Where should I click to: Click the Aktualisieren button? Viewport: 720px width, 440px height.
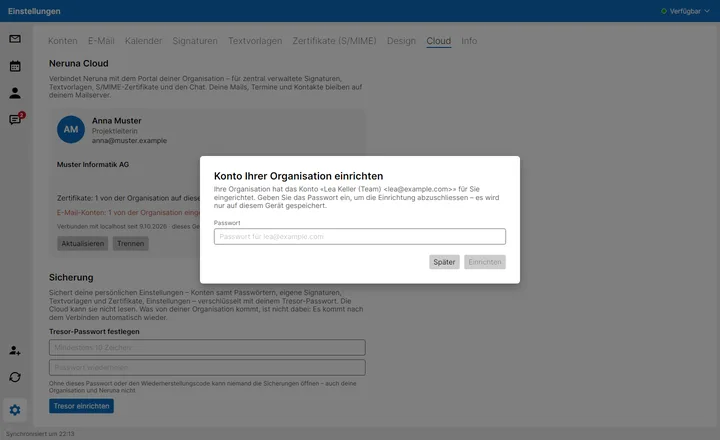[x=83, y=243]
